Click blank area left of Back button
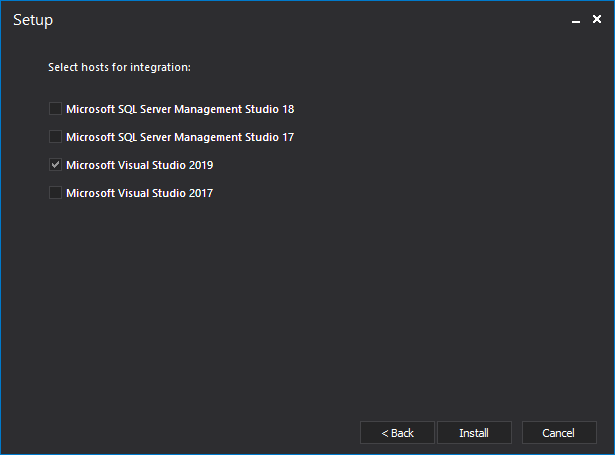The height and width of the screenshot is (455, 615). (x=180, y=433)
